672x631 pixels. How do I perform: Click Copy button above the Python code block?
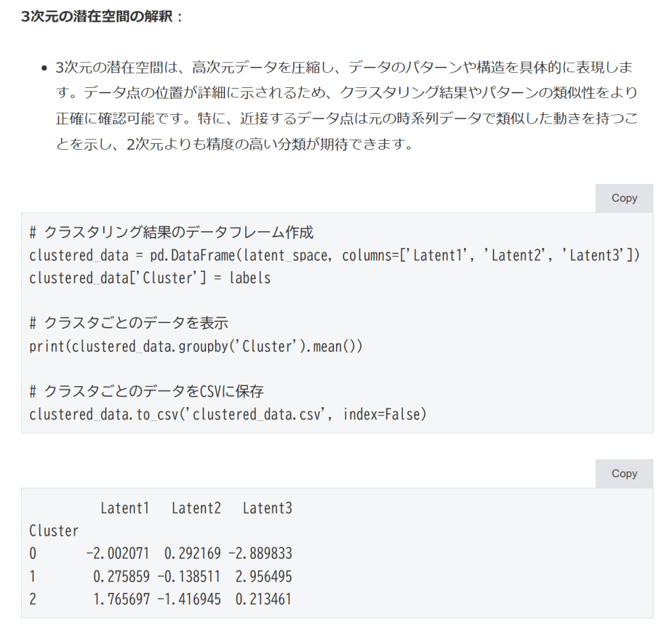click(623, 198)
